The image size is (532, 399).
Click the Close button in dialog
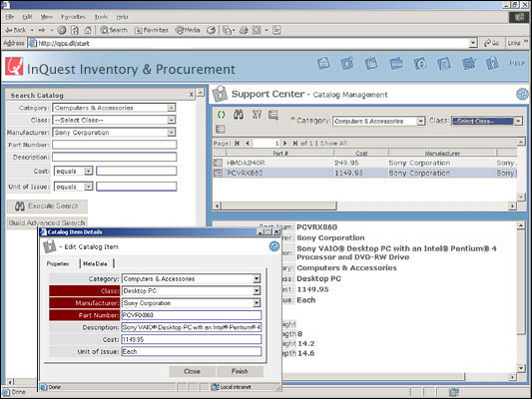pyautogui.click(x=192, y=371)
